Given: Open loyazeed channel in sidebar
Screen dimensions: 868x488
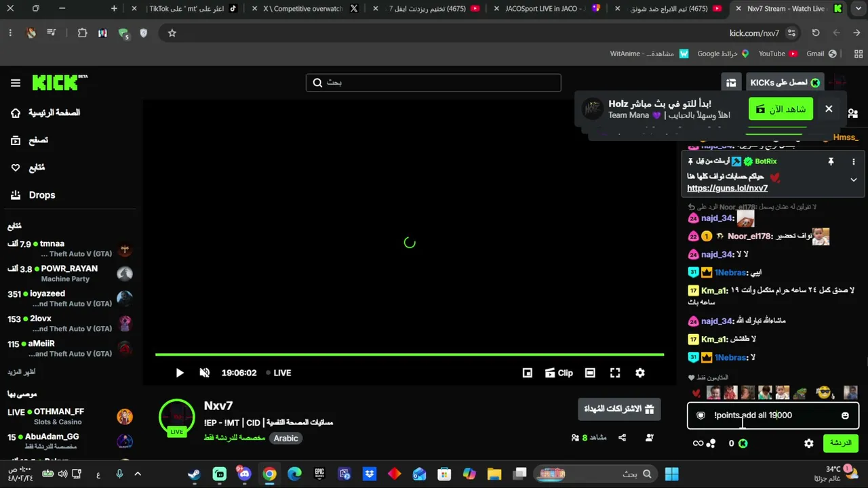Looking at the screenshot, I should [69, 298].
